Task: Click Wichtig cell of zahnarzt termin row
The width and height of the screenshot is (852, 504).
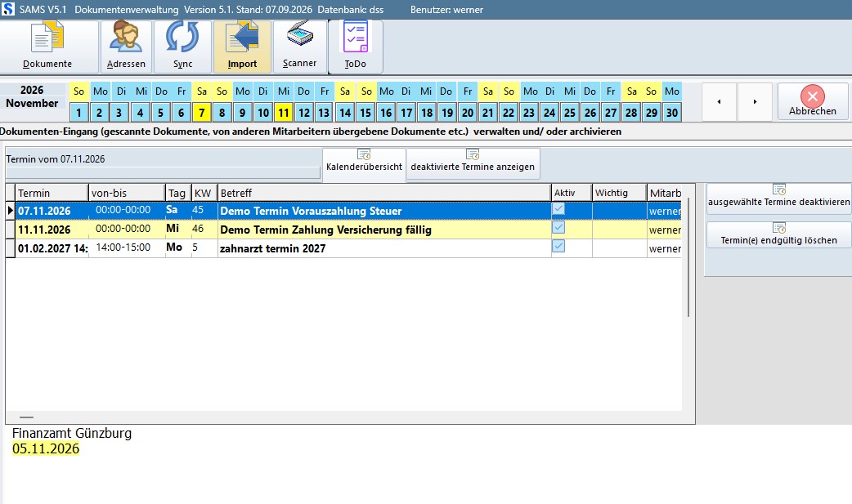Action: point(620,248)
